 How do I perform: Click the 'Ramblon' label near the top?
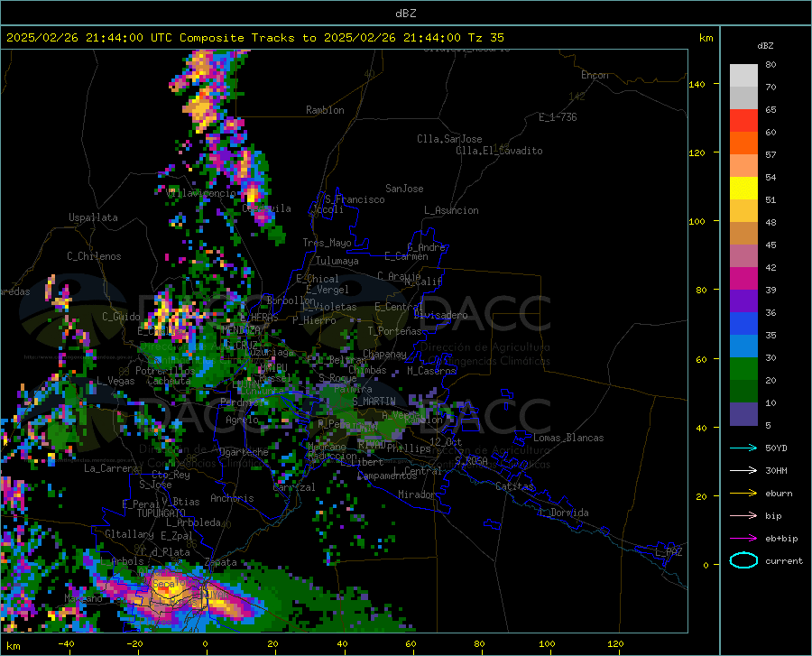(x=325, y=110)
